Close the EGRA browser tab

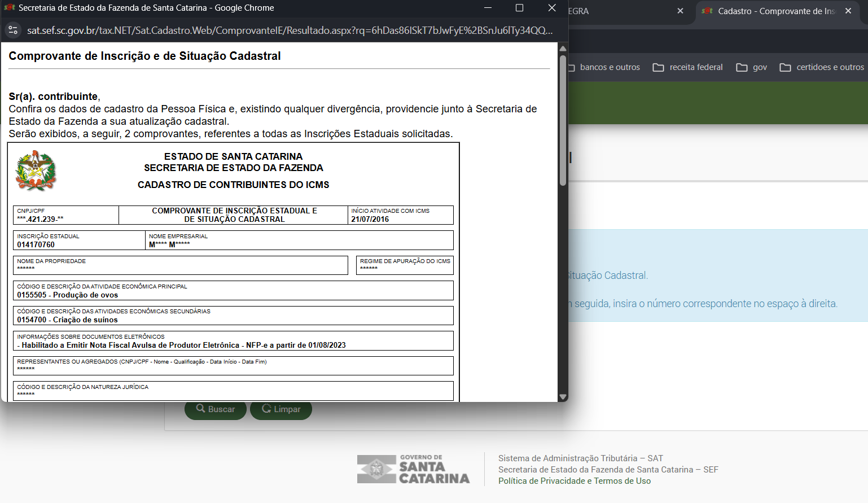[x=680, y=11]
